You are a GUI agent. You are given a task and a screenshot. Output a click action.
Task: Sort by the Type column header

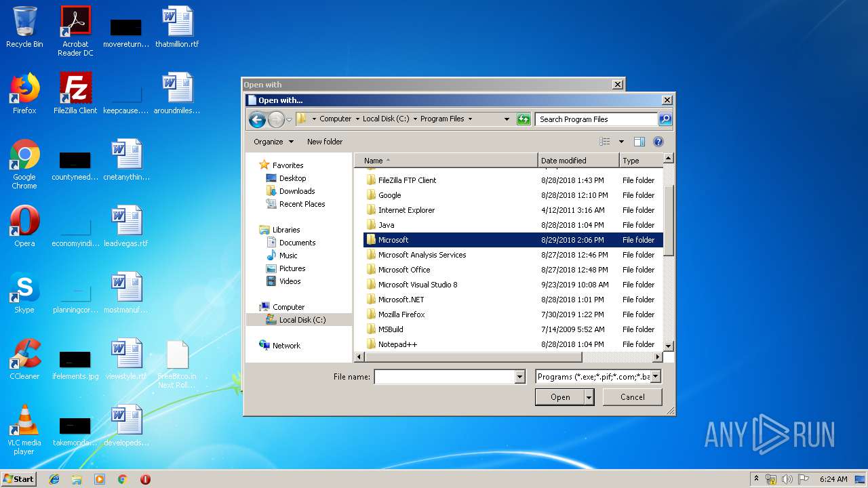[x=640, y=161]
